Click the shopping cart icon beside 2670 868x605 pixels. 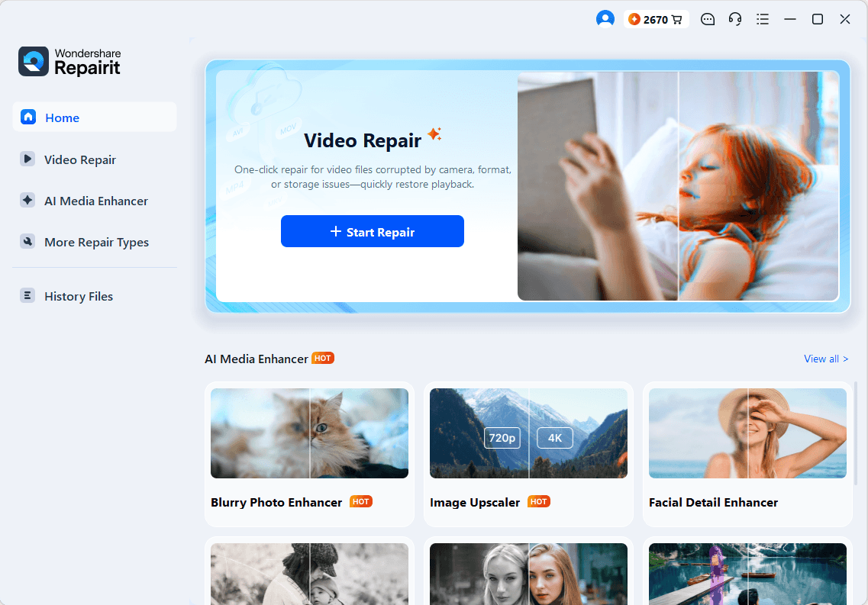pos(676,20)
